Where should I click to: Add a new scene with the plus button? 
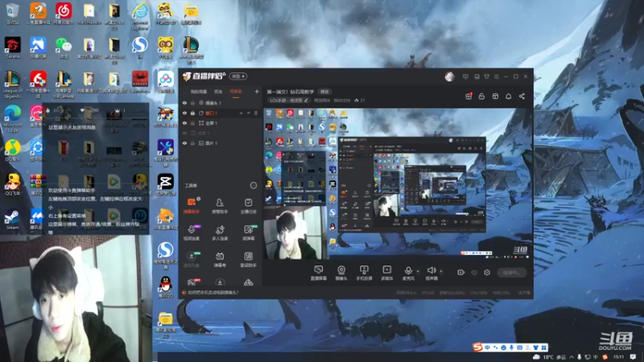tap(257, 92)
